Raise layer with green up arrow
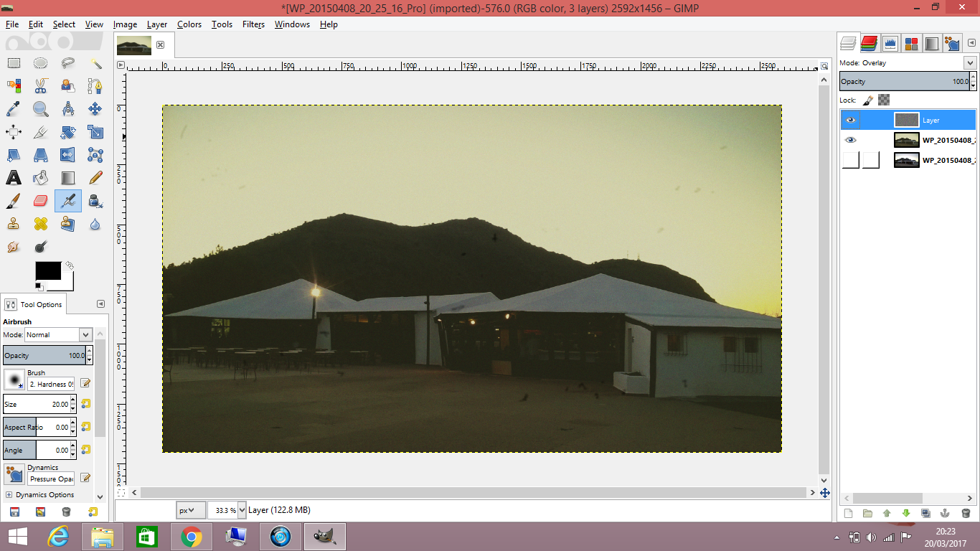Screen dimensions: 980x551 (x=887, y=513)
